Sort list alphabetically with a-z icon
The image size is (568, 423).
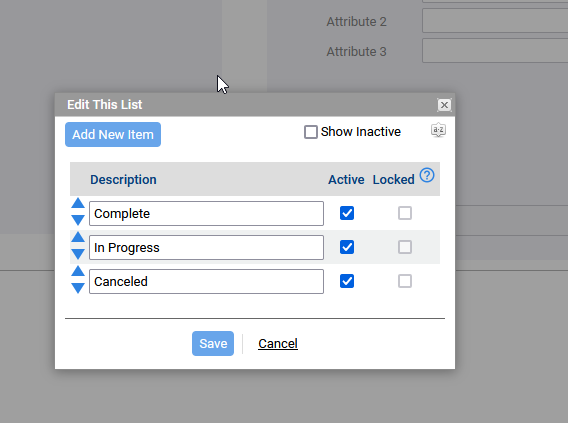438,130
